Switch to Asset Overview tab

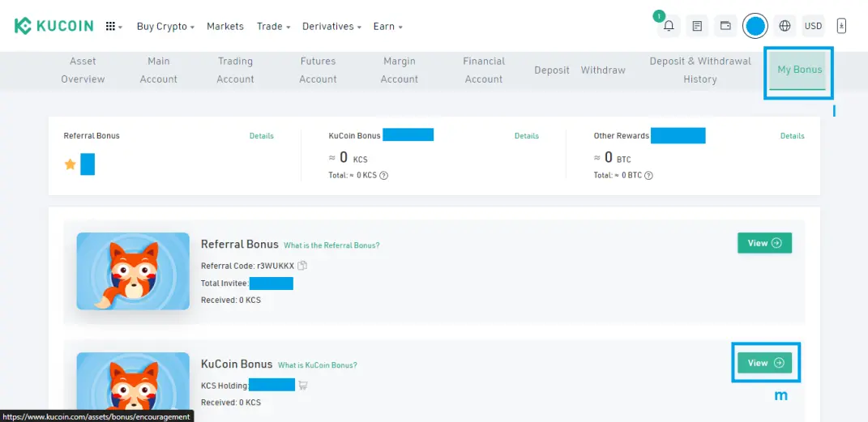83,70
